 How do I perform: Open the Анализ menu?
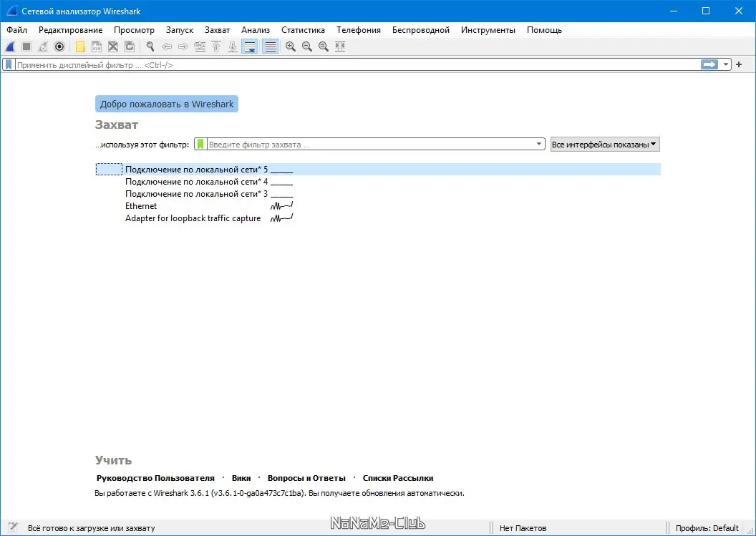[x=256, y=30]
